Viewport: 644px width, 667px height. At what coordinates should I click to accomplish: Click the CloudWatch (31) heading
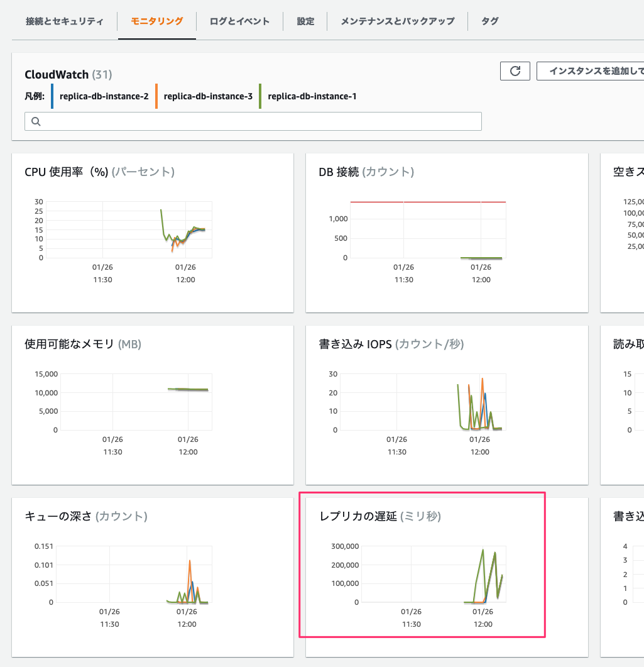68,75
